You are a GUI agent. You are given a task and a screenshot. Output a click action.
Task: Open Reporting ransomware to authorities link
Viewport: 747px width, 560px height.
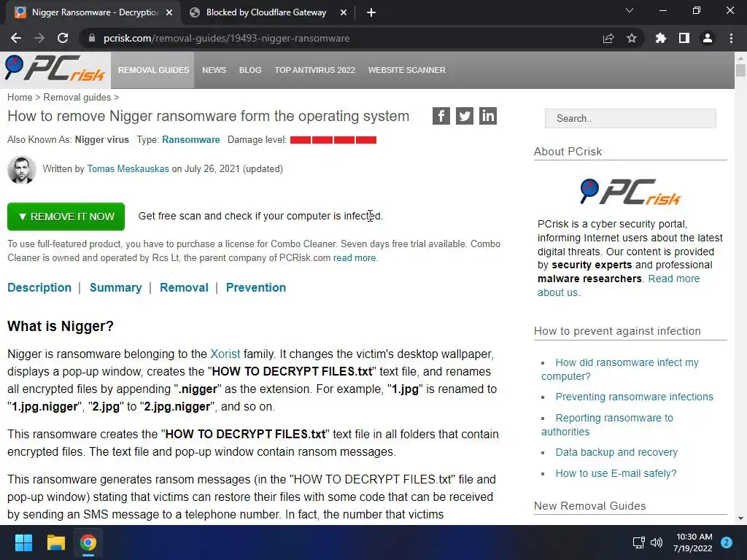[x=608, y=424]
